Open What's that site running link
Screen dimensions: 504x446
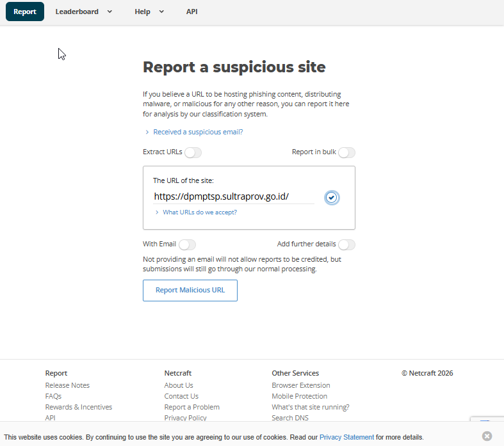(311, 407)
